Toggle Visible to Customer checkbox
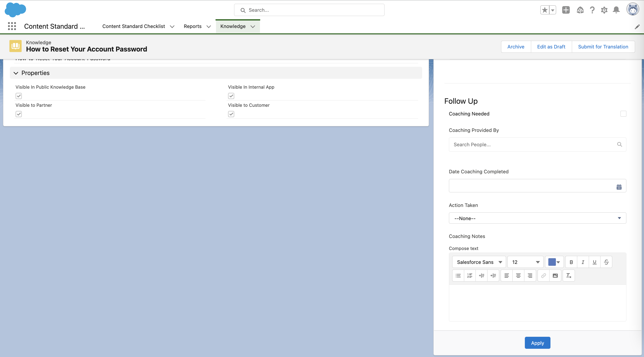 [231, 114]
